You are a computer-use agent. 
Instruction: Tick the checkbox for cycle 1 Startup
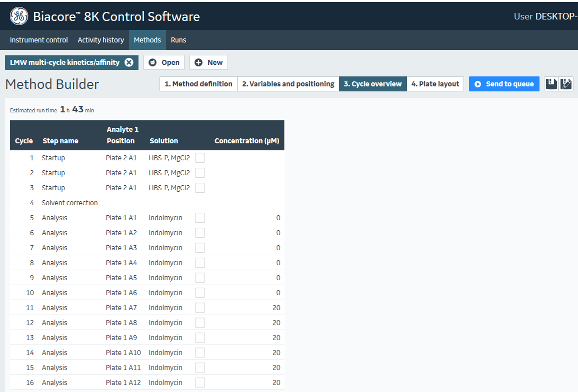click(200, 158)
